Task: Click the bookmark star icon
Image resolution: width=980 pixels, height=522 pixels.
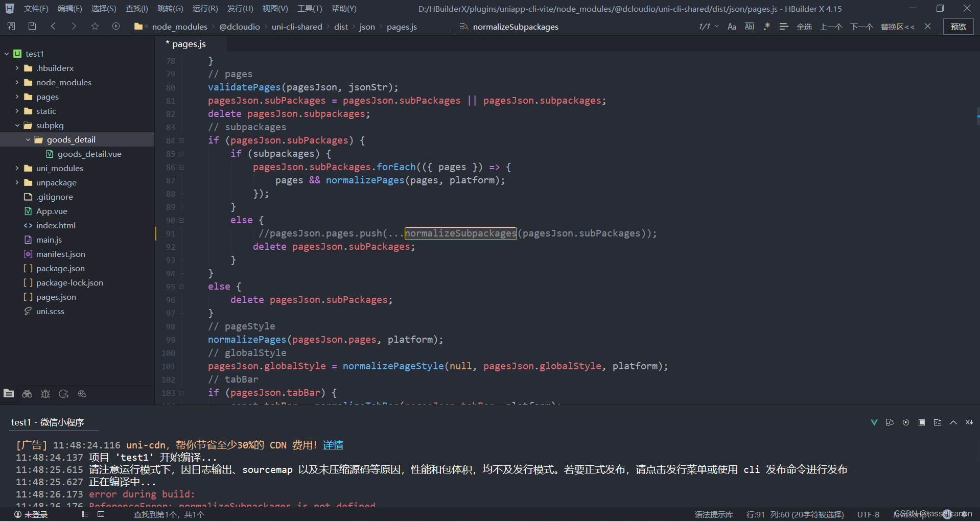Action: pyautogui.click(x=95, y=26)
